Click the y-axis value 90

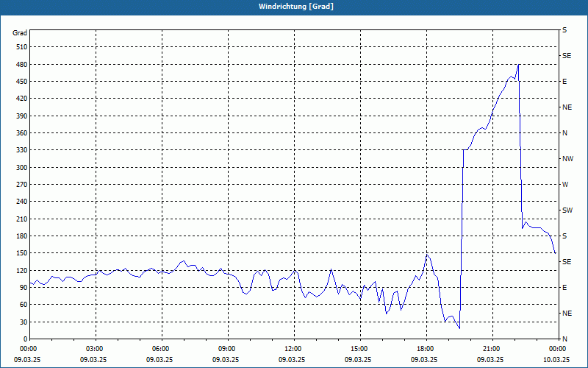(x=24, y=288)
